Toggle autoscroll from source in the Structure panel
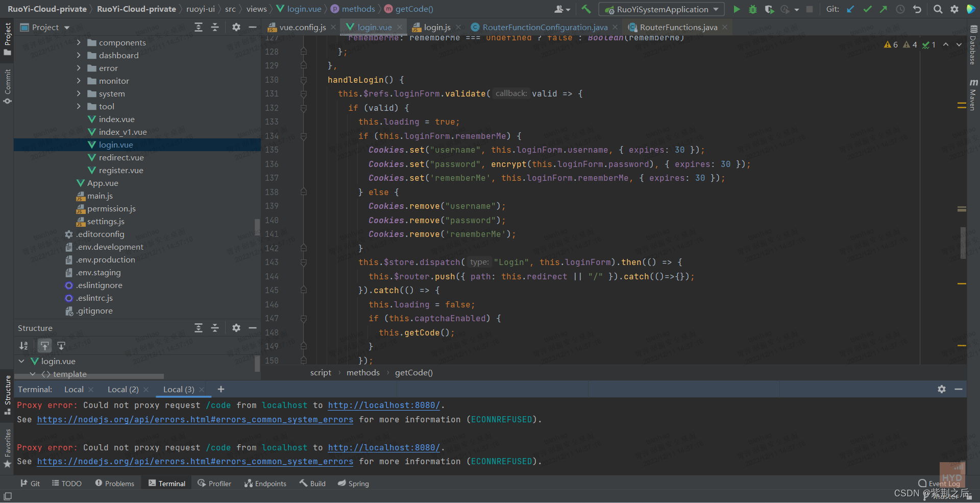 [x=61, y=346]
